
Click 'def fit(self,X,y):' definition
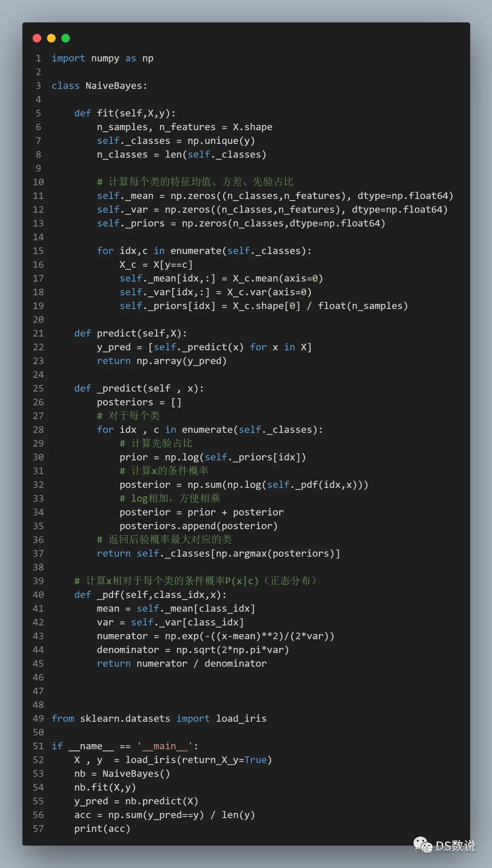(x=125, y=114)
